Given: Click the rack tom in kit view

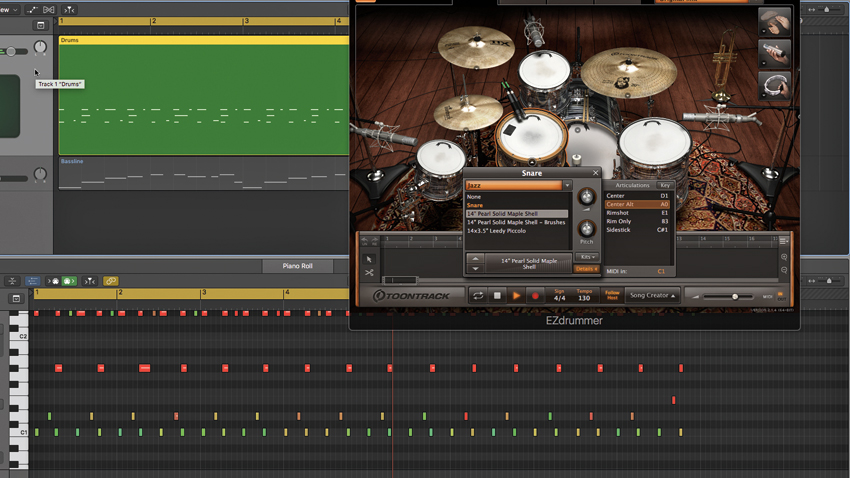Looking at the screenshot, I should [544, 71].
